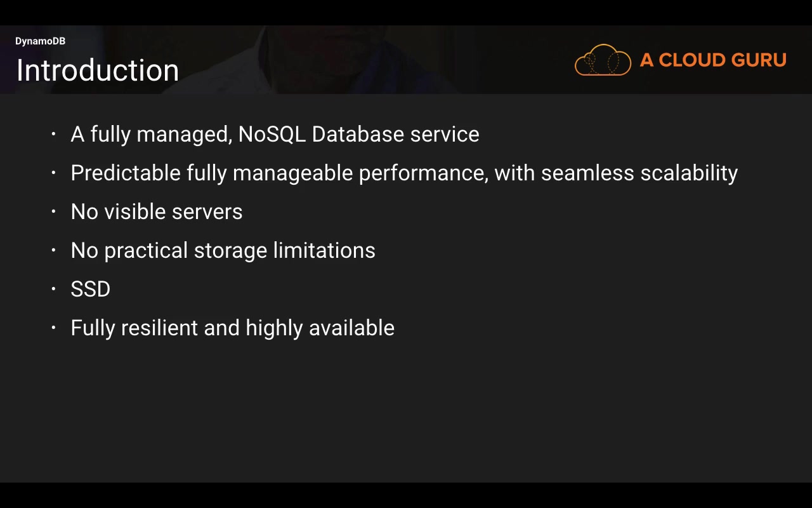Select the "No visible servers" line
Screen dimensions: 812x508
tap(157, 212)
